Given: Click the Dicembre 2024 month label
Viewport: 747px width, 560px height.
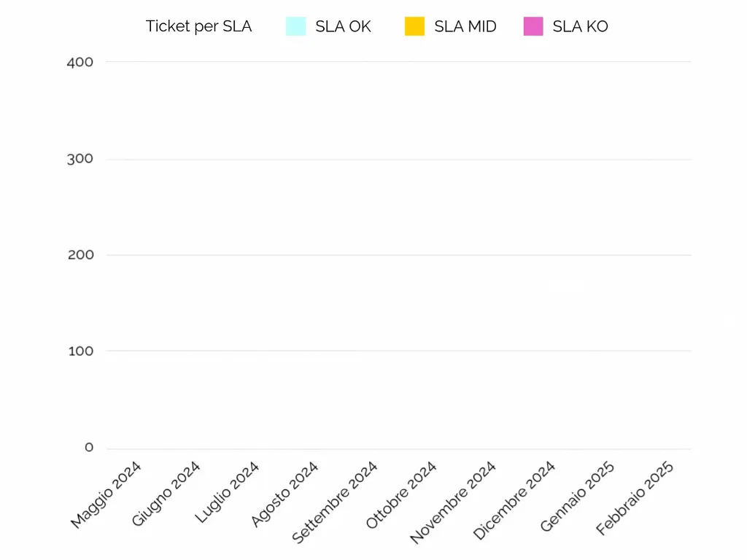Looking at the screenshot, I should [514, 501].
